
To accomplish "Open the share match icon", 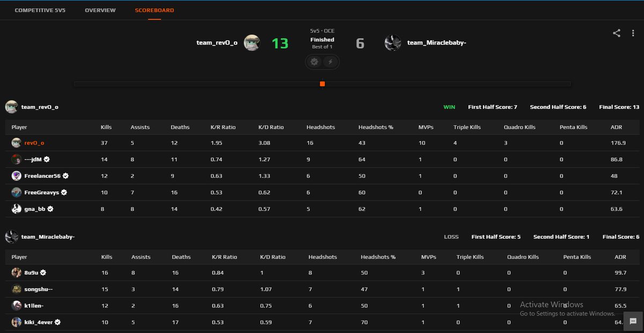I will click(617, 33).
